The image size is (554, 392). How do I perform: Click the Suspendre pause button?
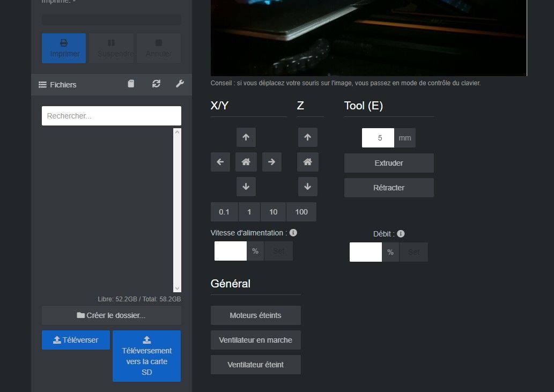(x=112, y=48)
